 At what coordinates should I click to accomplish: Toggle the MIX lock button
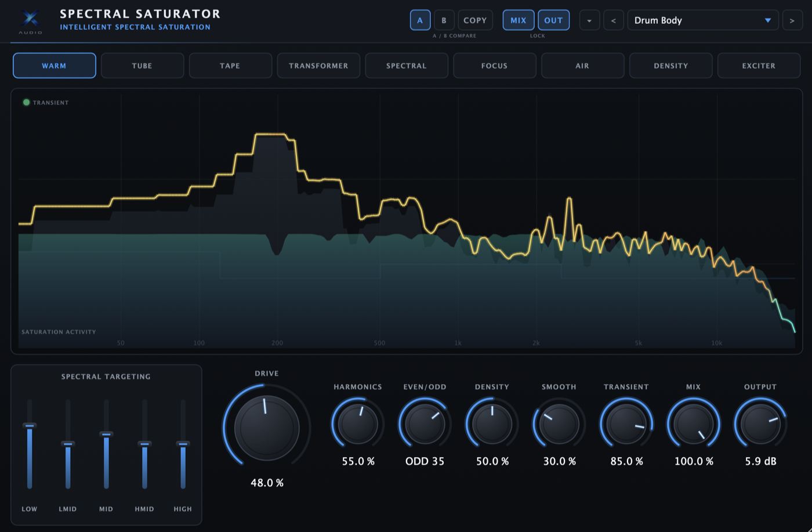point(519,20)
